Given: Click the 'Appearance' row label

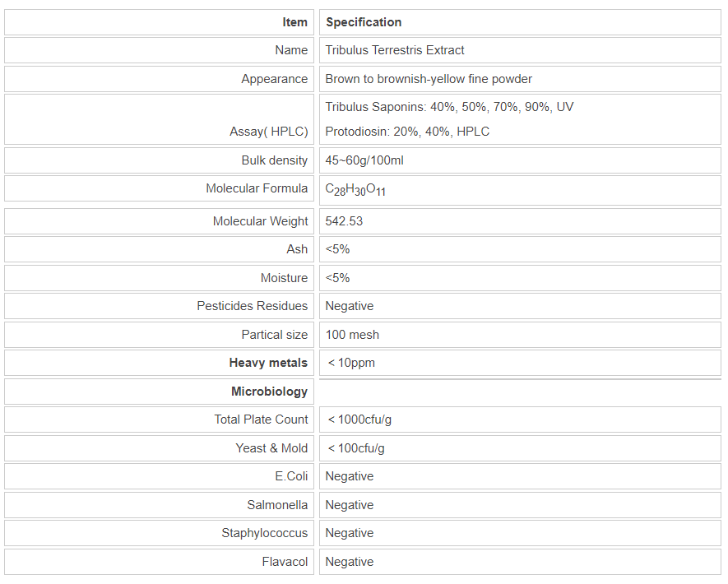Looking at the screenshot, I should coord(274,79).
